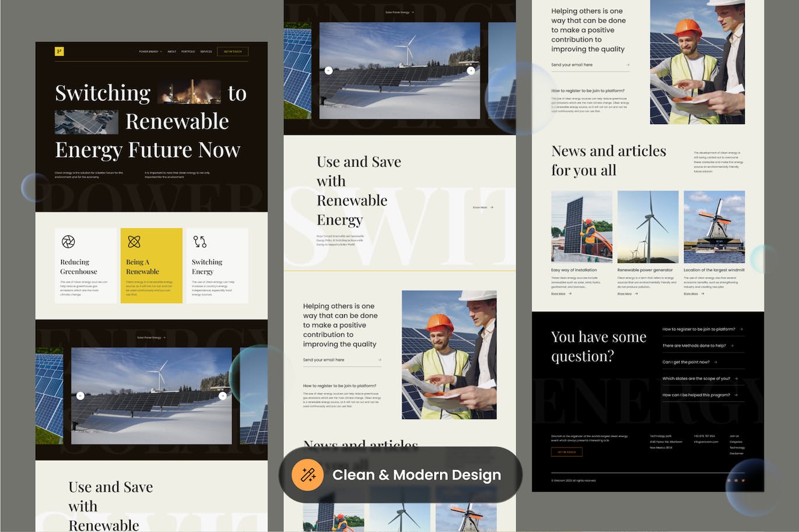Select the icon on the Reducing Greenhouse card
Screen dimensions: 799x532
pos(69,242)
